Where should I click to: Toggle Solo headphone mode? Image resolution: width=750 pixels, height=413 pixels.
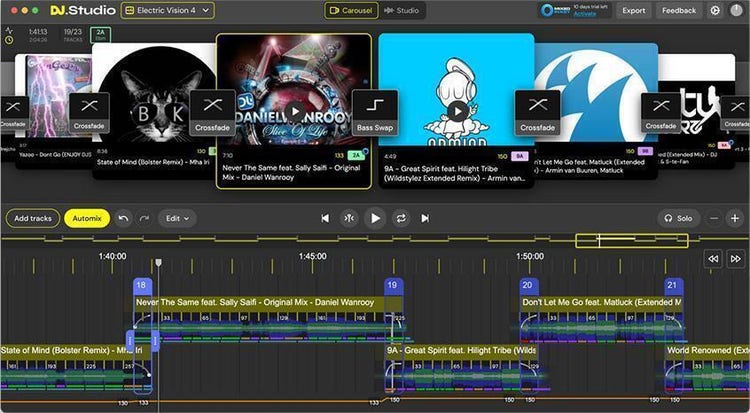click(x=679, y=218)
